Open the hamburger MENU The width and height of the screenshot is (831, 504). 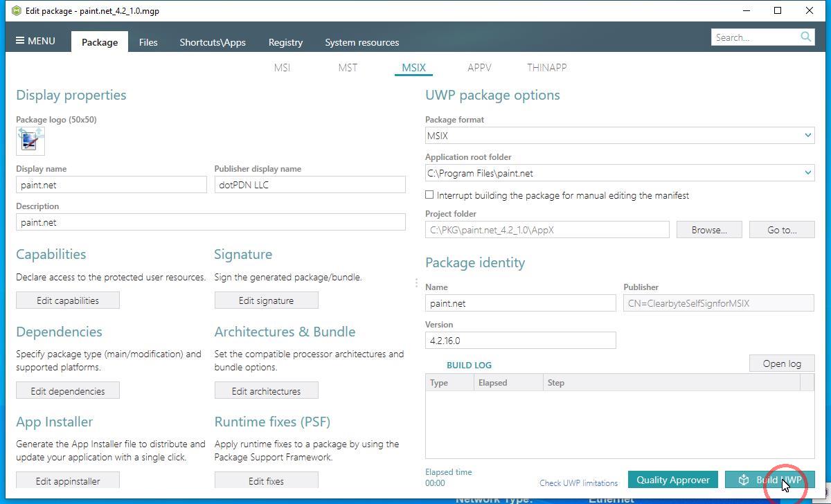click(x=35, y=41)
